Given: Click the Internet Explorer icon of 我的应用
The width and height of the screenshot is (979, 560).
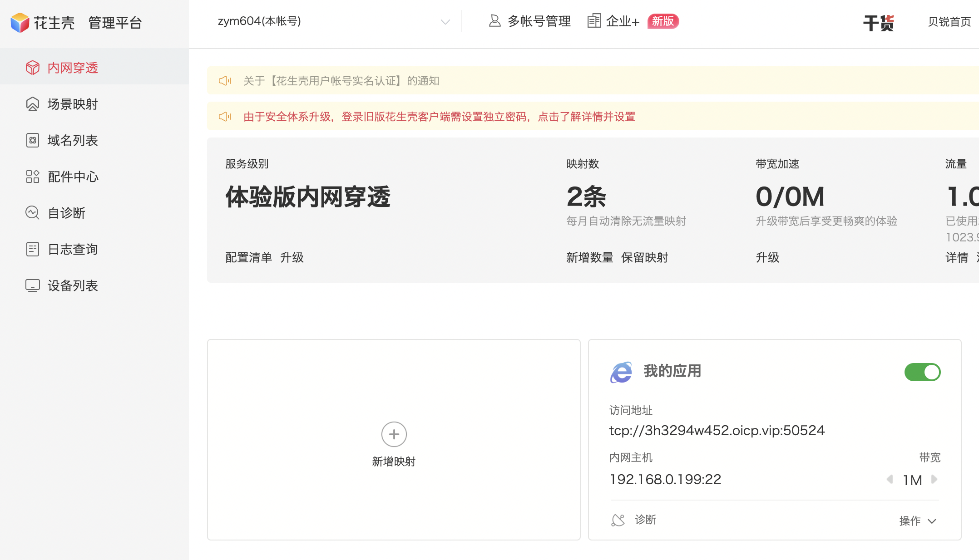Looking at the screenshot, I should click(621, 372).
